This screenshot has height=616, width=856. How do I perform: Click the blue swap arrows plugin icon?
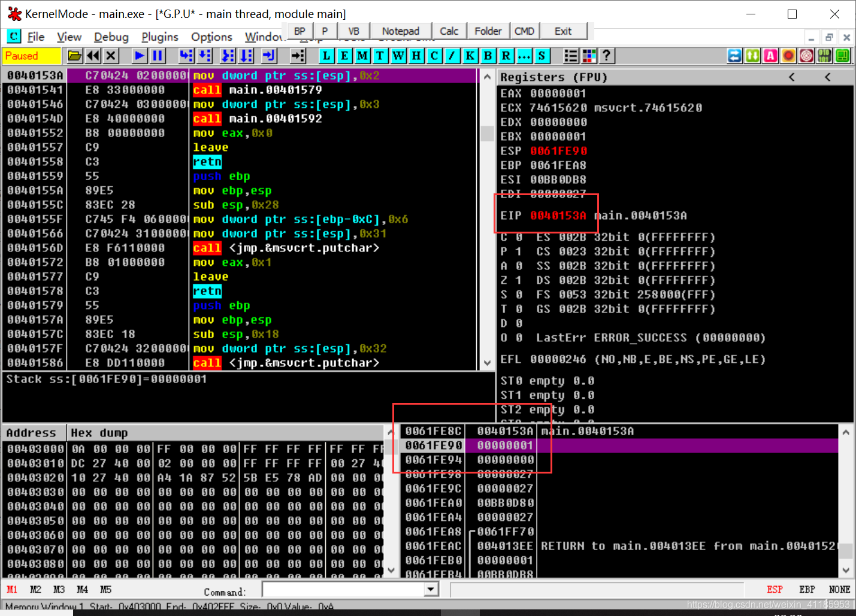(734, 56)
